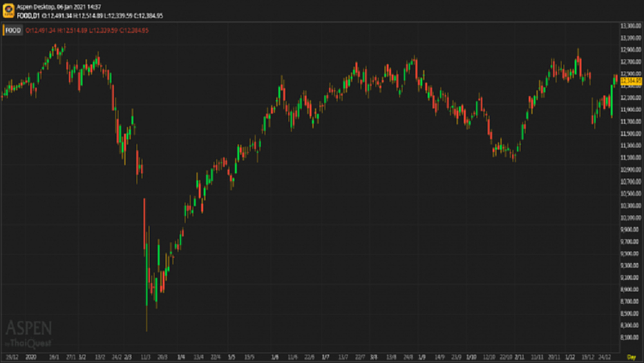Click the Aspen Desktop app logo icon
The width and height of the screenshot is (644, 363).
(x=8, y=11)
